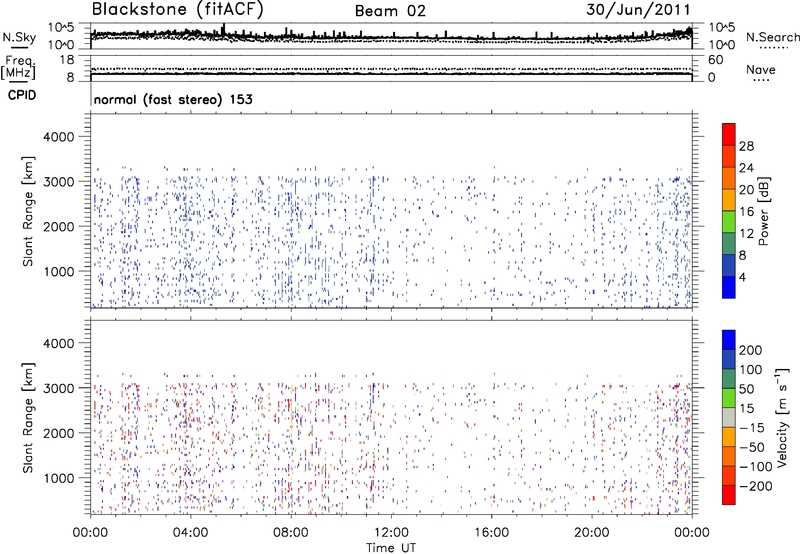Click the '60' Nave axis value
800x554 pixels.
(x=715, y=60)
